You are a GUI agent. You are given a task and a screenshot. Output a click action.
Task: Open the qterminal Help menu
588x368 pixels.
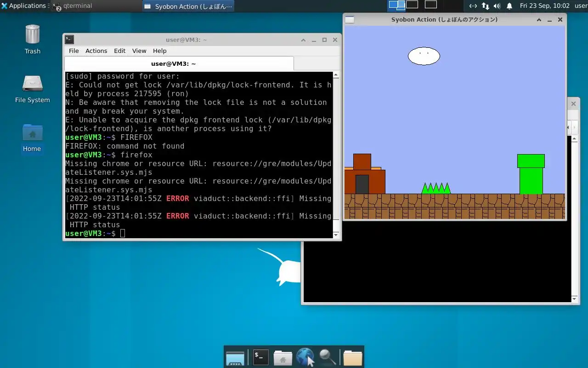pyautogui.click(x=159, y=51)
